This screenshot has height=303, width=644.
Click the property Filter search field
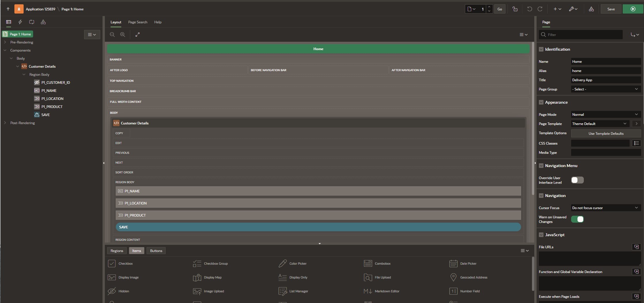click(x=581, y=35)
